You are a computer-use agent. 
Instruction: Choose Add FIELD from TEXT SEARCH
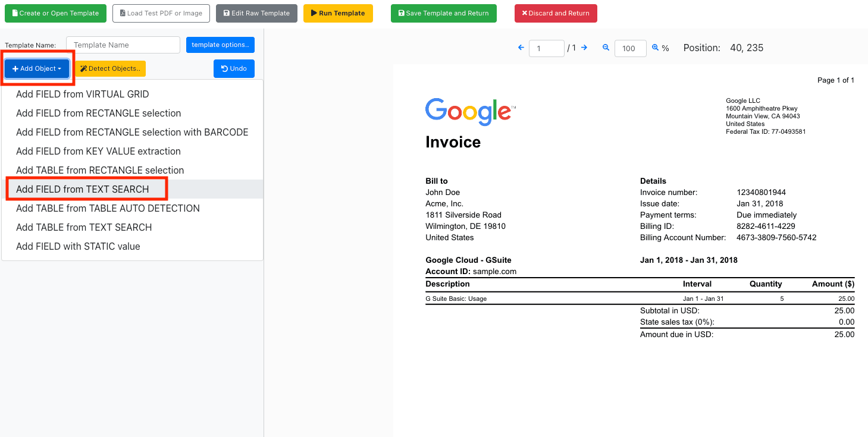point(83,189)
